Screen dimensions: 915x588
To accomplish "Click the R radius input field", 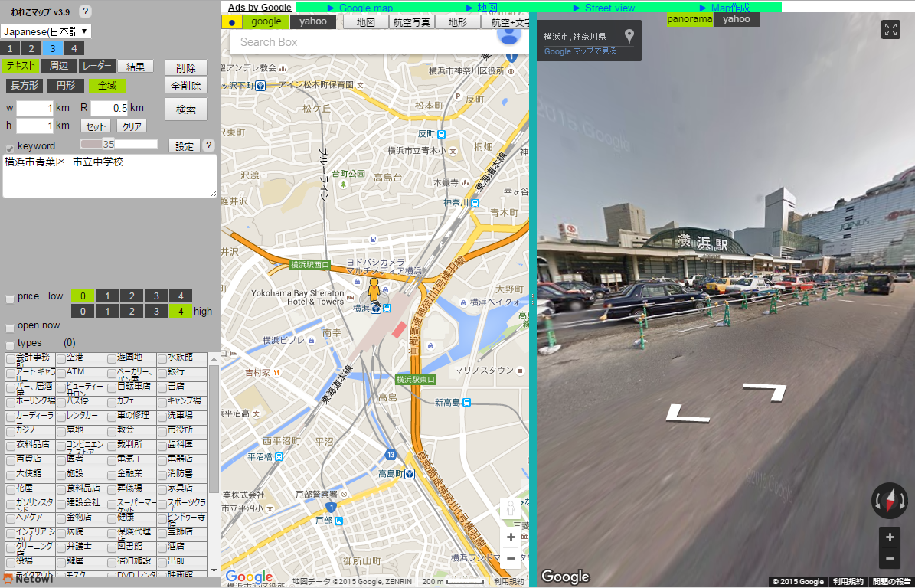I will click(x=109, y=108).
